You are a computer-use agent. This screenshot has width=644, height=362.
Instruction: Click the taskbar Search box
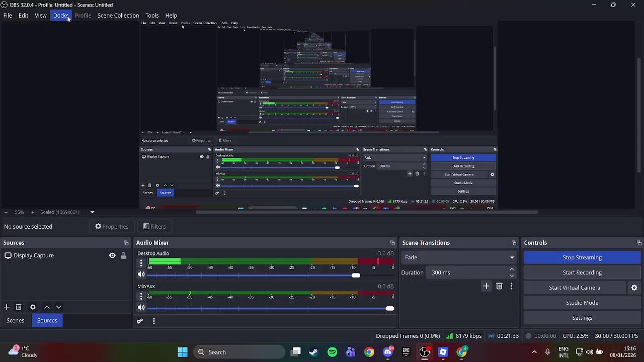[x=239, y=352]
